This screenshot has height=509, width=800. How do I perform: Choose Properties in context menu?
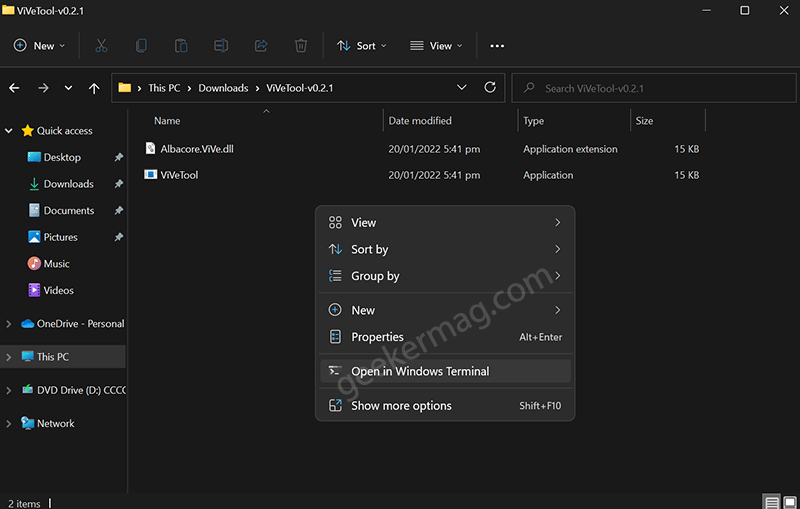pyautogui.click(x=445, y=337)
